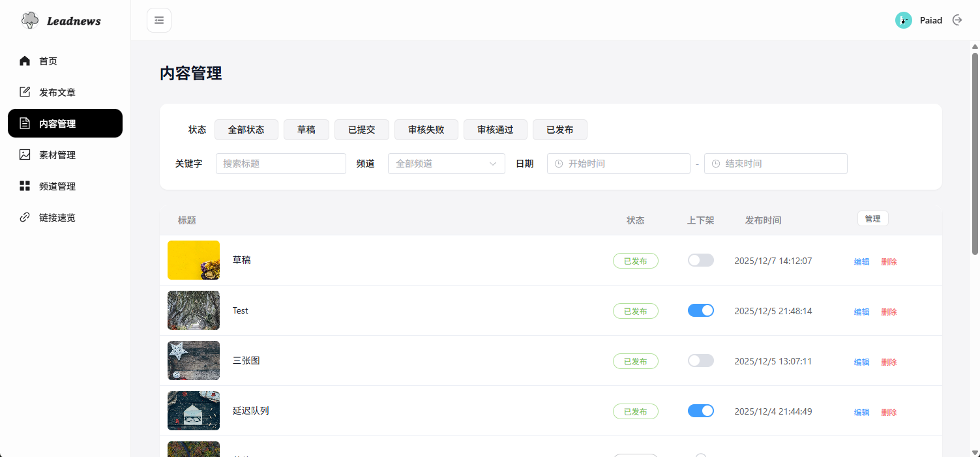980x457 pixels.
Task: Filter by 审核通过 status
Action: pos(496,130)
